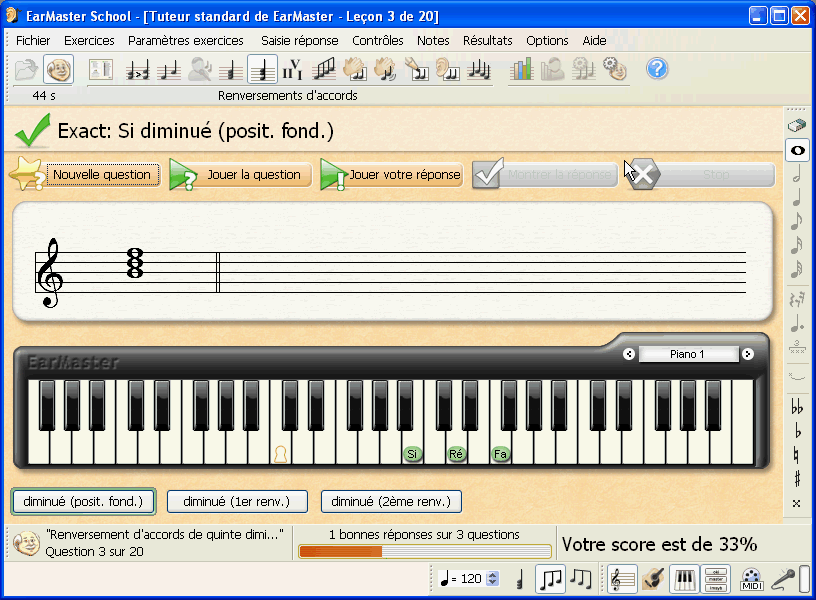Select harmonic chord playback mode
The image size is (816, 600).
click(519, 579)
